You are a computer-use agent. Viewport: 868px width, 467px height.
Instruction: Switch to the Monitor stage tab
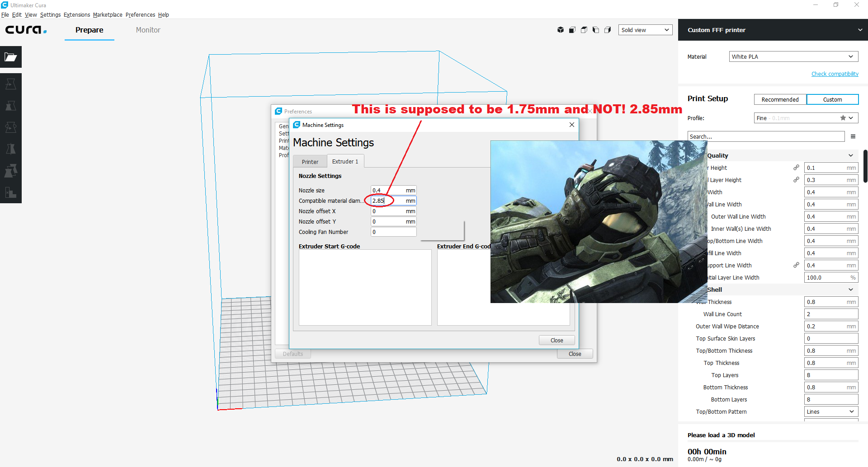pos(148,30)
